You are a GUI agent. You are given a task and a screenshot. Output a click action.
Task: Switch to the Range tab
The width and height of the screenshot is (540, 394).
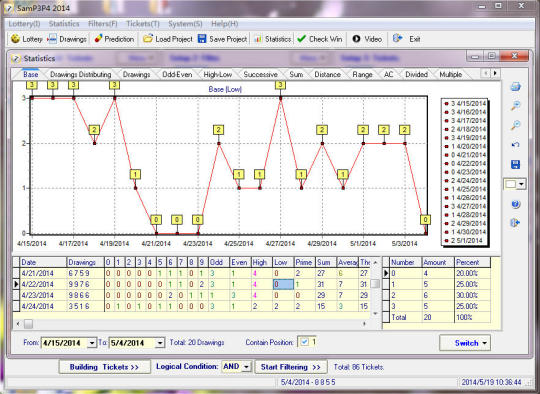362,74
